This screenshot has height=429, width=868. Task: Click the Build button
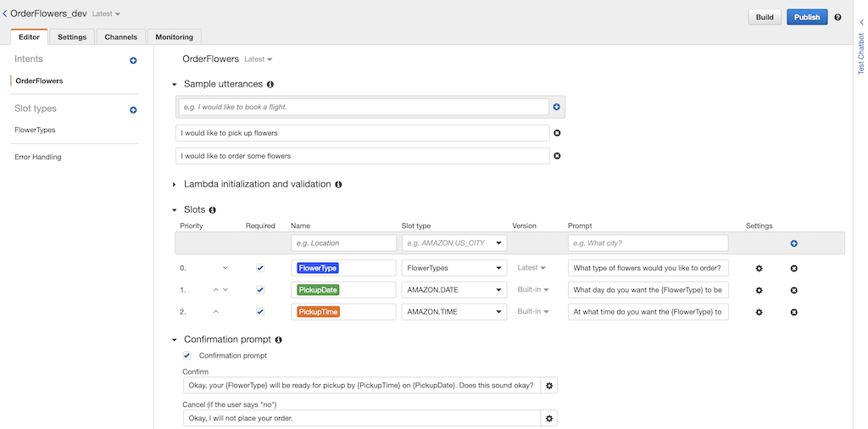click(765, 17)
